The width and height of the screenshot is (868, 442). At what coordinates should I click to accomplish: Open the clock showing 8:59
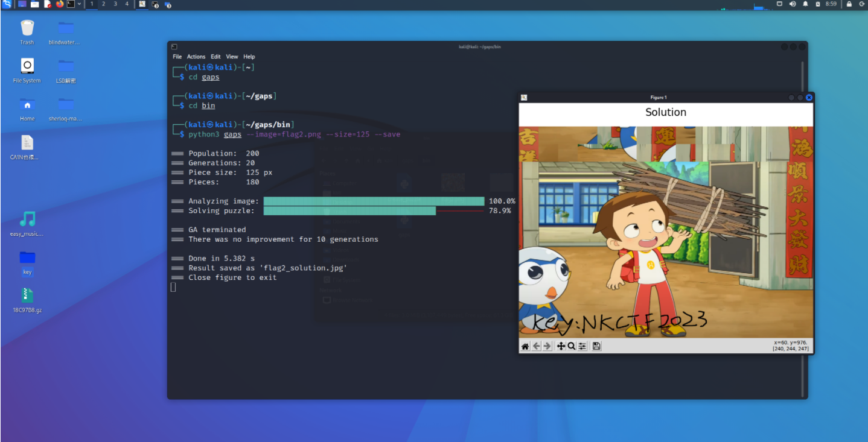pos(831,4)
